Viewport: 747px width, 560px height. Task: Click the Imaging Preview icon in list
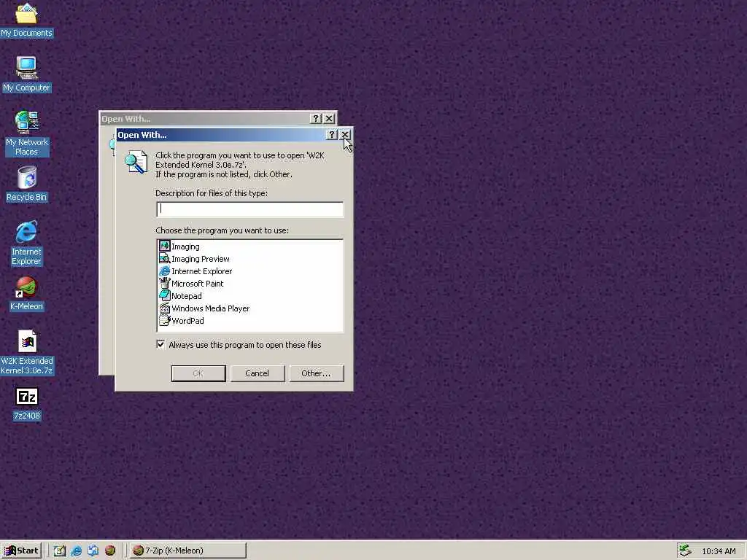(x=164, y=259)
